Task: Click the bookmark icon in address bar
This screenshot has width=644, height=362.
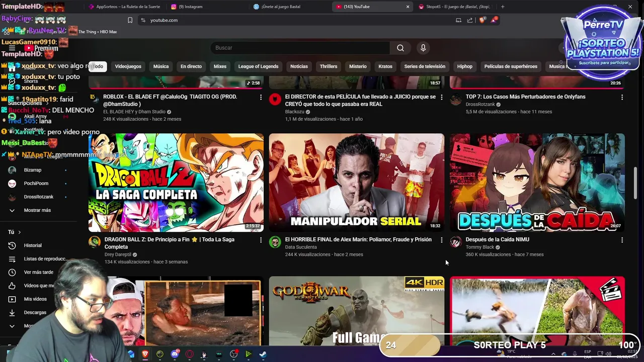Action: coord(130,20)
